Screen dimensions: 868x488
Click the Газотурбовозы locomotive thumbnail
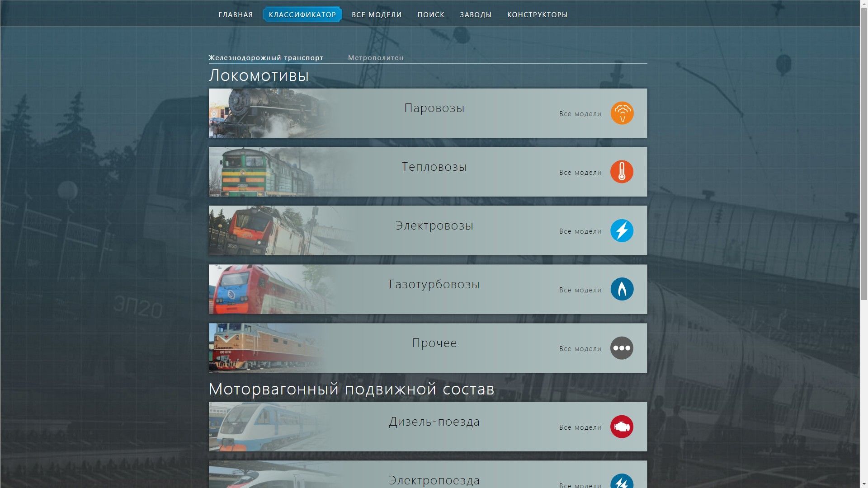[x=271, y=289]
